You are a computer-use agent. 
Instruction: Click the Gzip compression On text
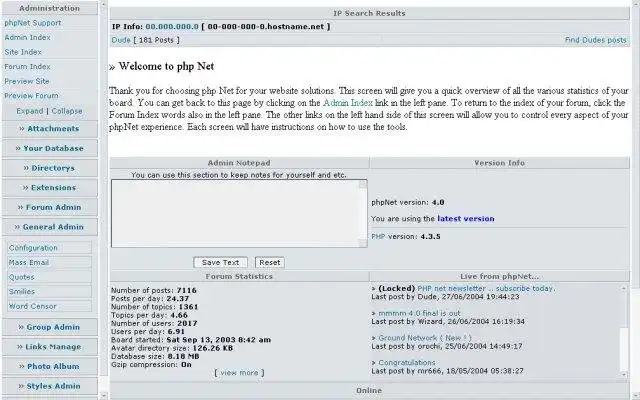click(186, 364)
